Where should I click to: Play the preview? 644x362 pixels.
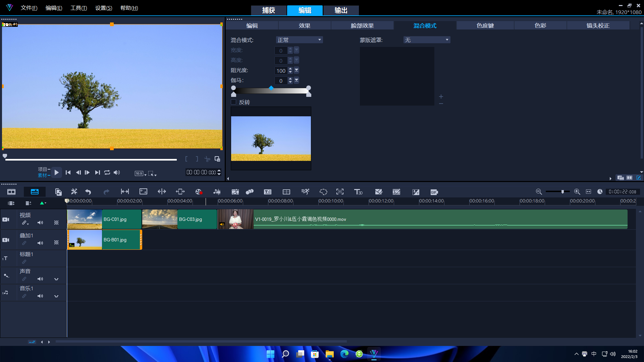click(x=56, y=172)
